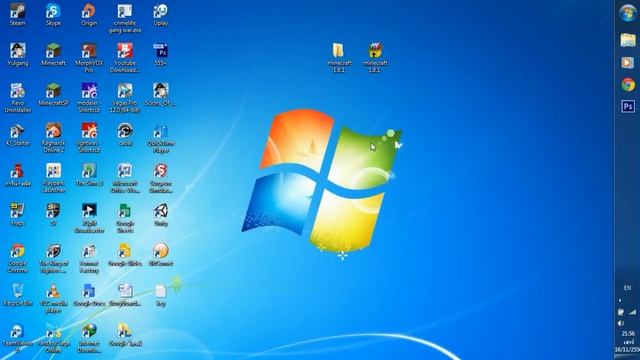Show hidden tray icons arrow
This screenshot has height=360, width=640.
[620, 300]
